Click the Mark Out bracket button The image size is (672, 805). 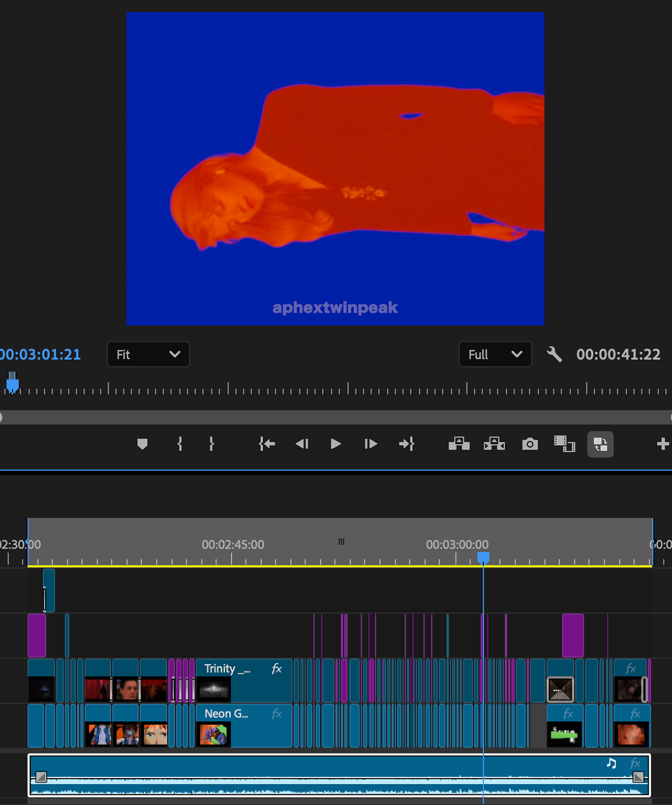(x=211, y=444)
